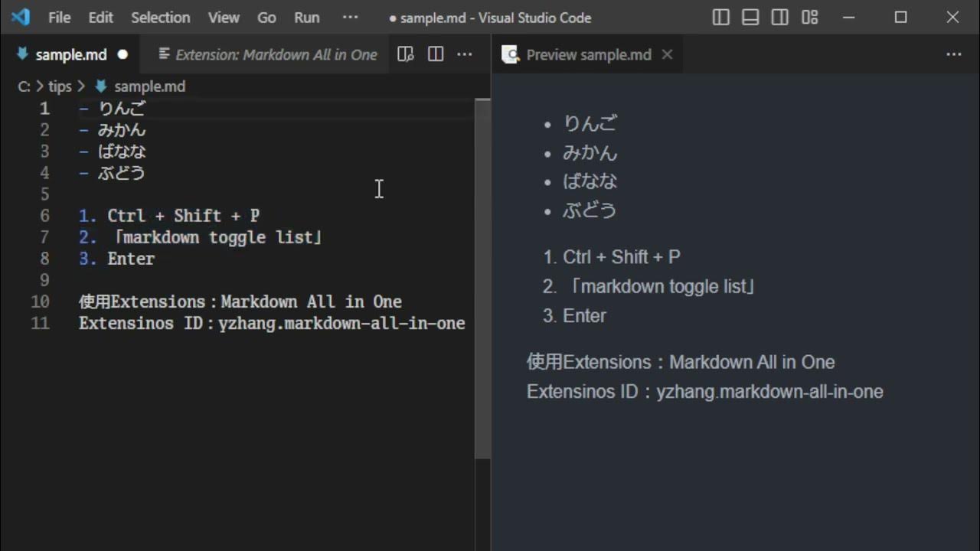Toggle the bottom panel layout icon
980x551 pixels.
point(750,17)
